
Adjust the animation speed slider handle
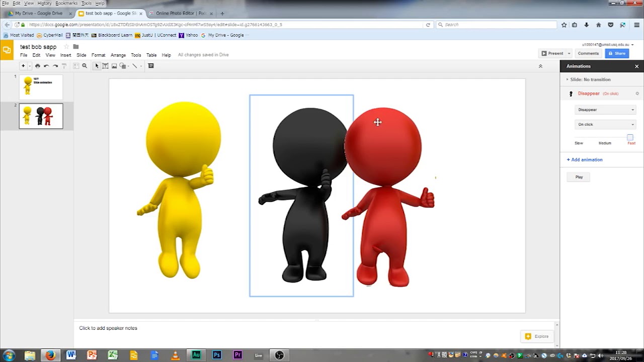(630, 137)
